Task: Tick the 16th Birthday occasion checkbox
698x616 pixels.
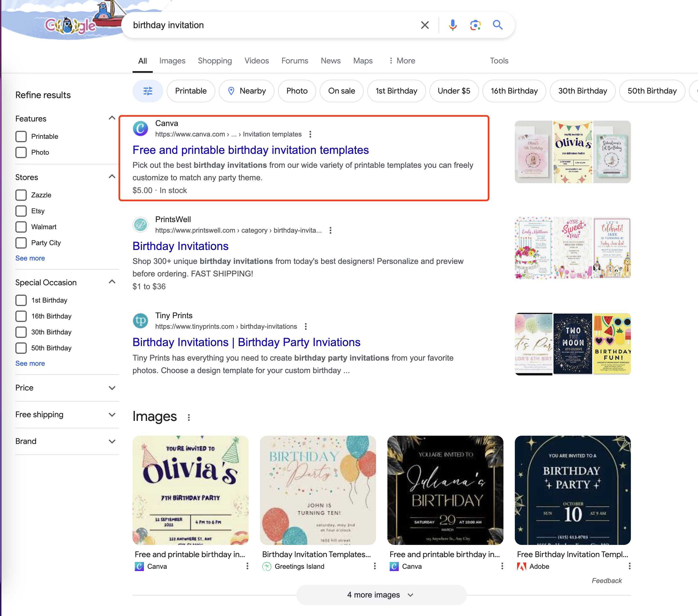Action: [21, 316]
